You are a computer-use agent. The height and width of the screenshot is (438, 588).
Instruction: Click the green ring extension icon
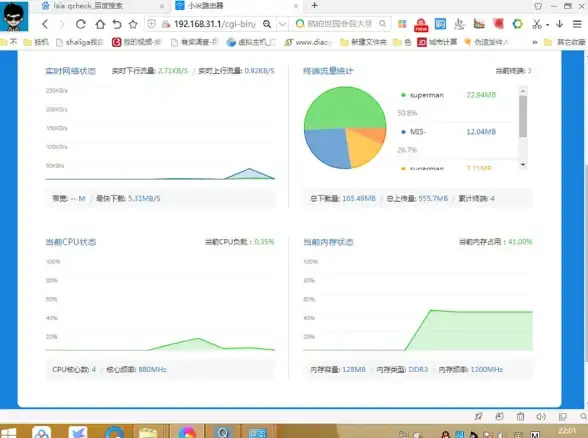click(x=518, y=24)
